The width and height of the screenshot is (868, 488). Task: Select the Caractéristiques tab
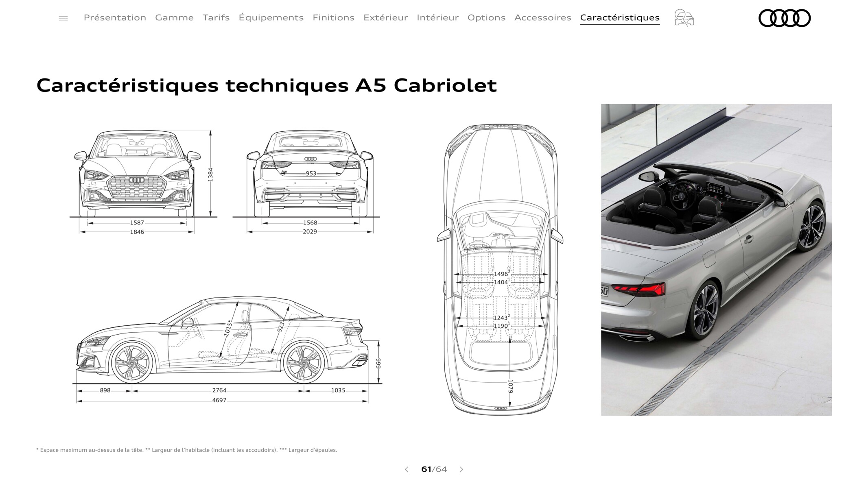click(x=620, y=18)
